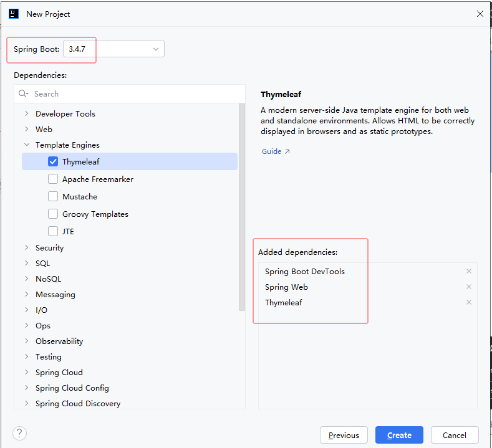Expand the Ops category

27,325
